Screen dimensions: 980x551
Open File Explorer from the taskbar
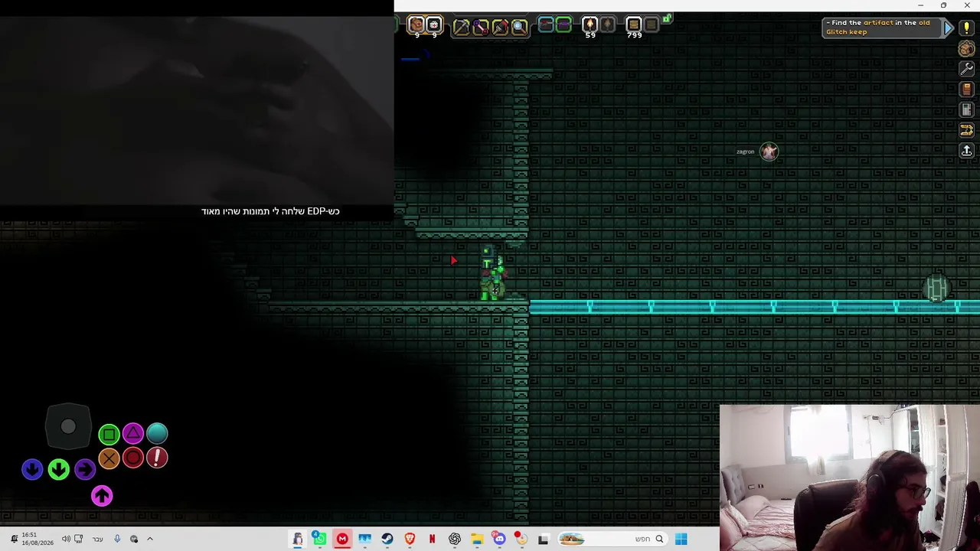point(477,539)
